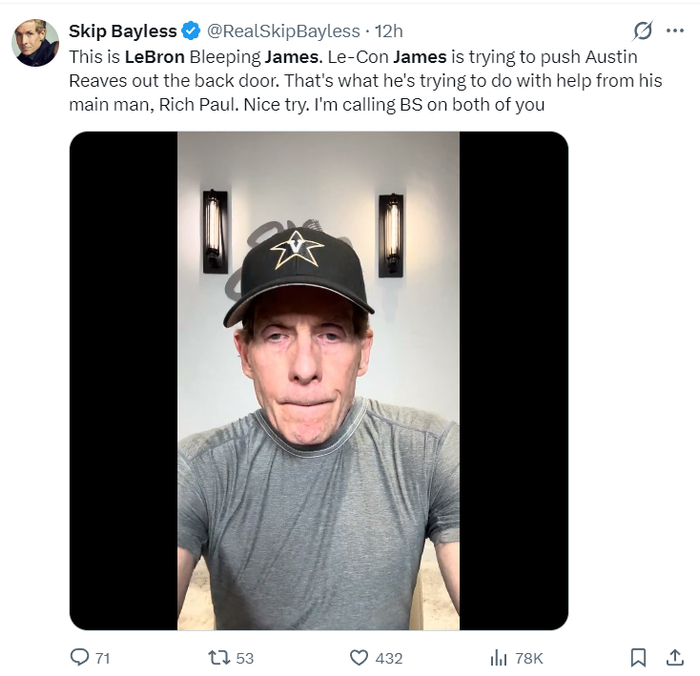
Task: Click the Grok explain-post icon
Action: point(643,31)
